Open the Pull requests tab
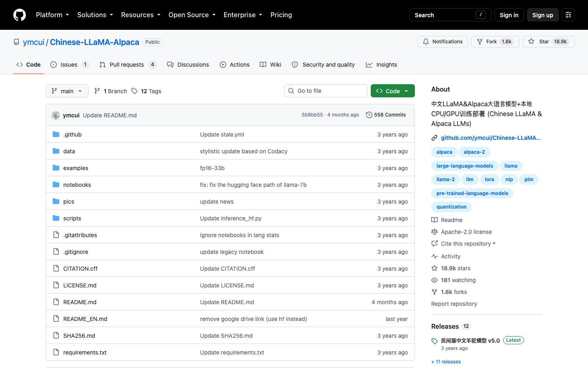Screen dimensions: 588x368 pyautogui.click(x=128, y=65)
